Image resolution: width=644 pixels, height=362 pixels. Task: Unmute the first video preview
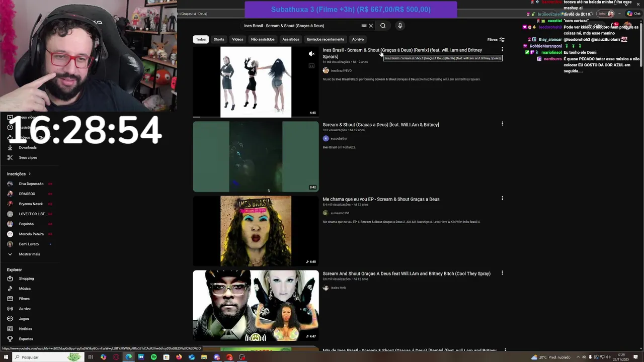(x=311, y=54)
